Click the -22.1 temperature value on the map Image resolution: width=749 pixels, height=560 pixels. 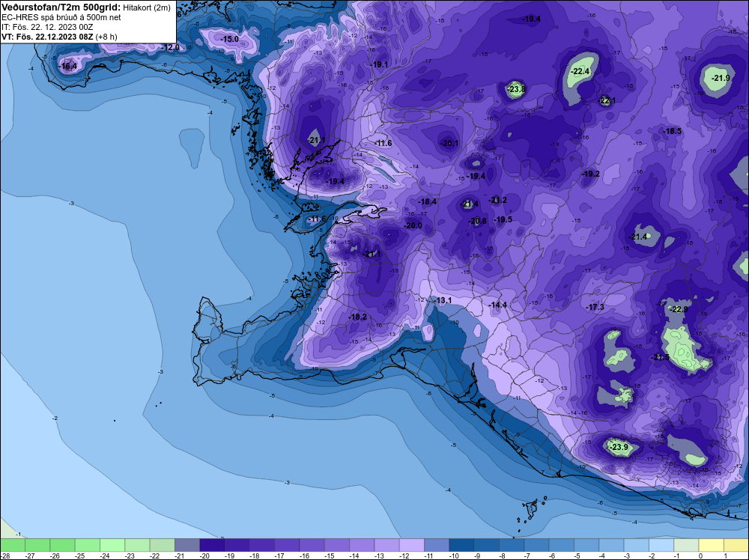click(x=607, y=101)
